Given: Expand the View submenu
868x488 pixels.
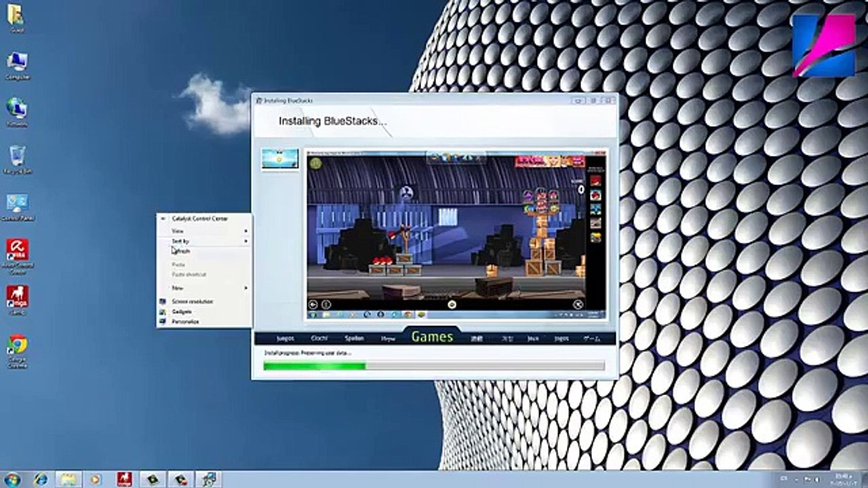Looking at the screenshot, I should tap(203, 231).
